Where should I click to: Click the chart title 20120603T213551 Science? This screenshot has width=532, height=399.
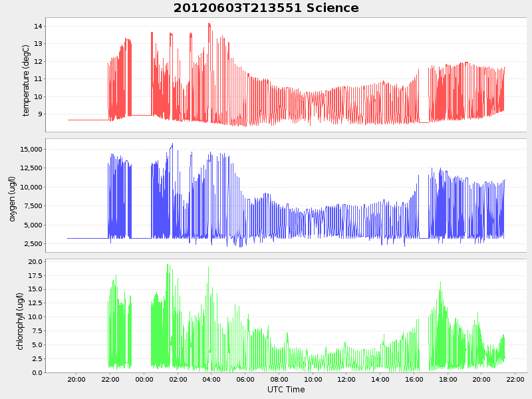pos(266,8)
